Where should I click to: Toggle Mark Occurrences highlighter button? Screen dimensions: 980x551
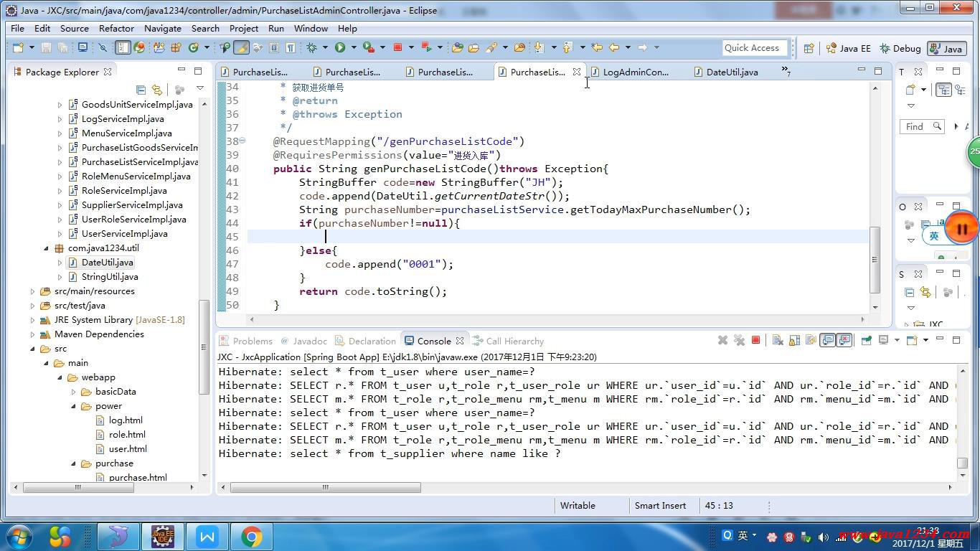(x=242, y=47)
